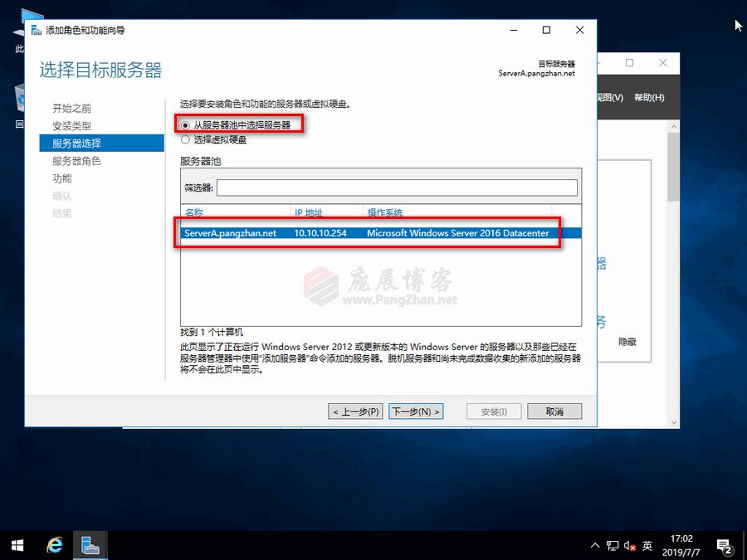Open the 视图(V) menu
The width and height of the screenshot is (747, 560).
click(611, 96)
